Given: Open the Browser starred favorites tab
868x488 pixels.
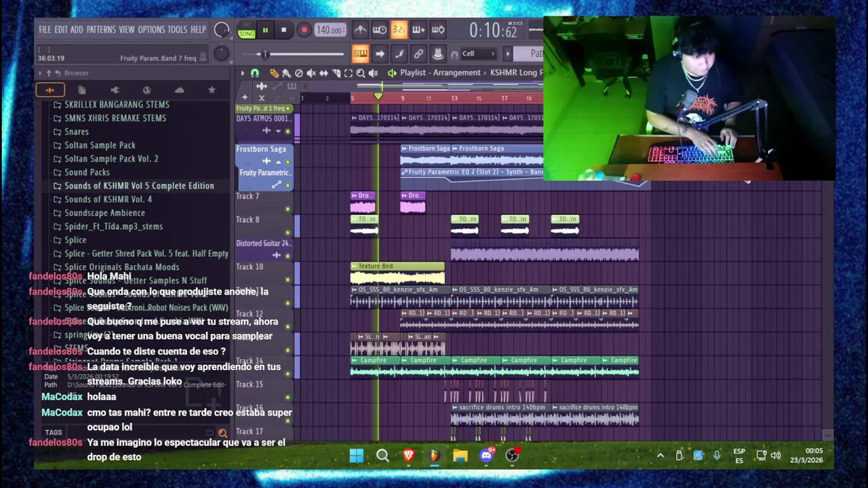Looking at the screenshot, I should point(212,89).
